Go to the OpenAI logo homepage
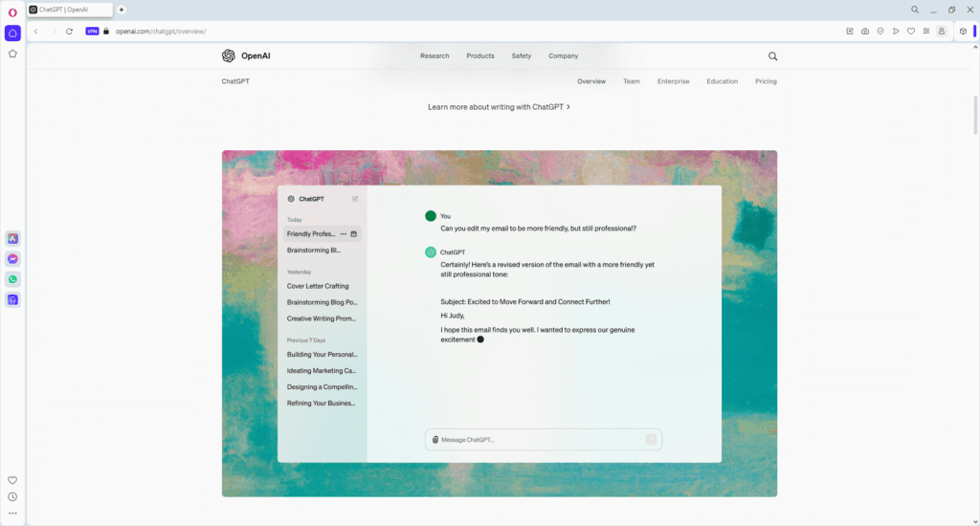Screen dimensions: 980x526 tap(246, 55)
